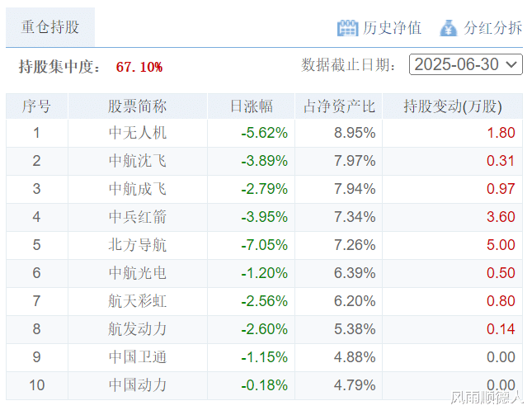The height and width of the screenshot is (415, 532).
Task: Click the -5.62% daily change for 中无人机
Action: (265, 133)
